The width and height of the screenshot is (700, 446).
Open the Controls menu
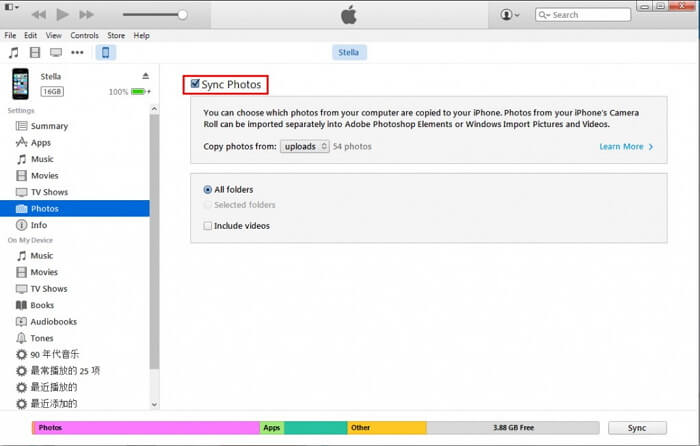coord(84,35)
